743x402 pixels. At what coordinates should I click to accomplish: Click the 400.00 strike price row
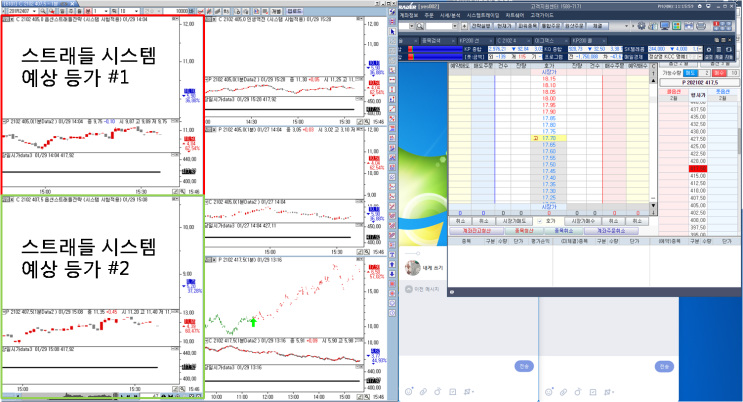[698, 220]
